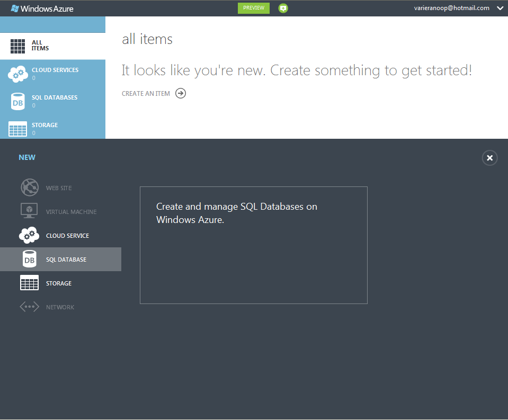This screenshot has height=420, width=508.
Task: Click the Cloud Service icon in NEW menu
Action: point(29,235)
